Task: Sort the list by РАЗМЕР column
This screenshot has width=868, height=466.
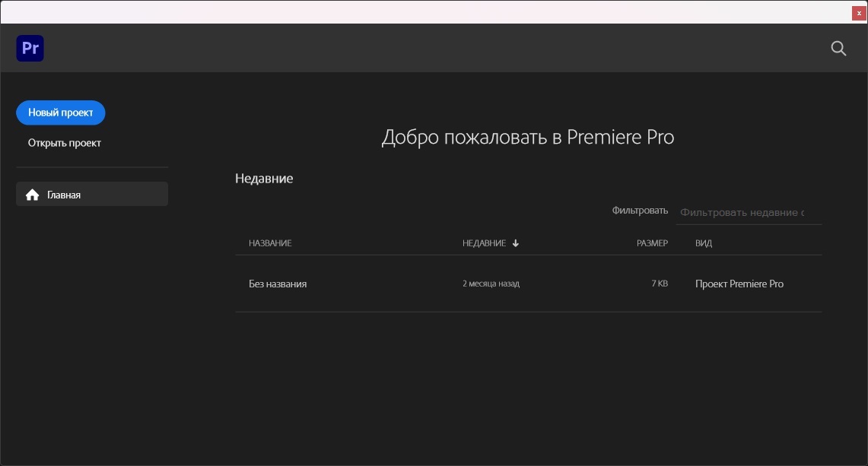Action: click(652, 243)
